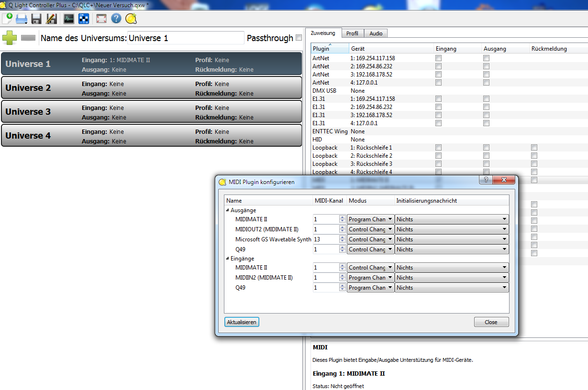Sort the device list by Plugin column

[x=330, y=49]
